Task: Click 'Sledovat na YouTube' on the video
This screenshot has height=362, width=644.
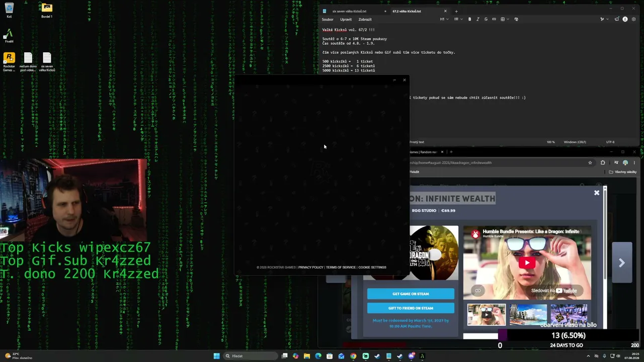Action: (x=554, y=291)
